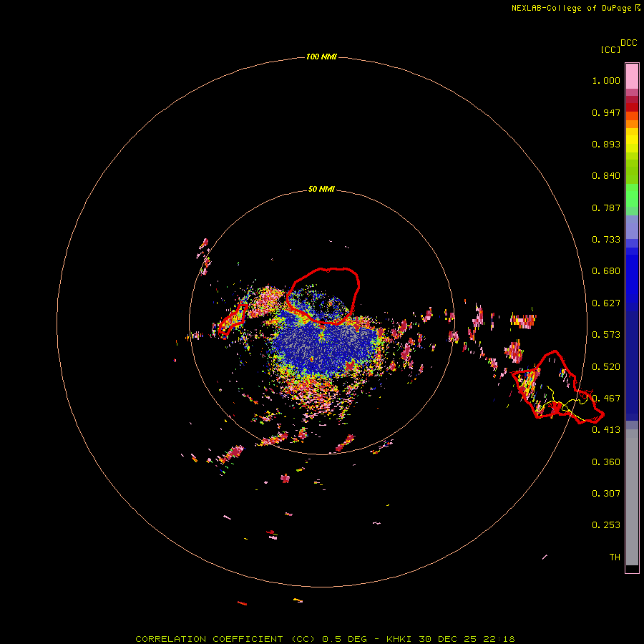This screenshot has height=644, width=644.
Task: Click the 50 NMI range ring label
Action: coord(321,189)
